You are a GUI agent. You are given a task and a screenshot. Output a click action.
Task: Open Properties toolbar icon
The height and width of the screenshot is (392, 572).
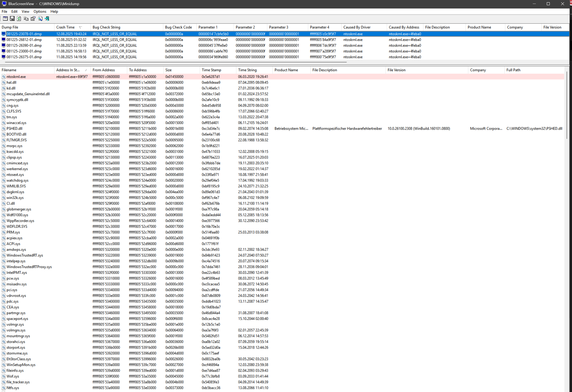point(33,18)
